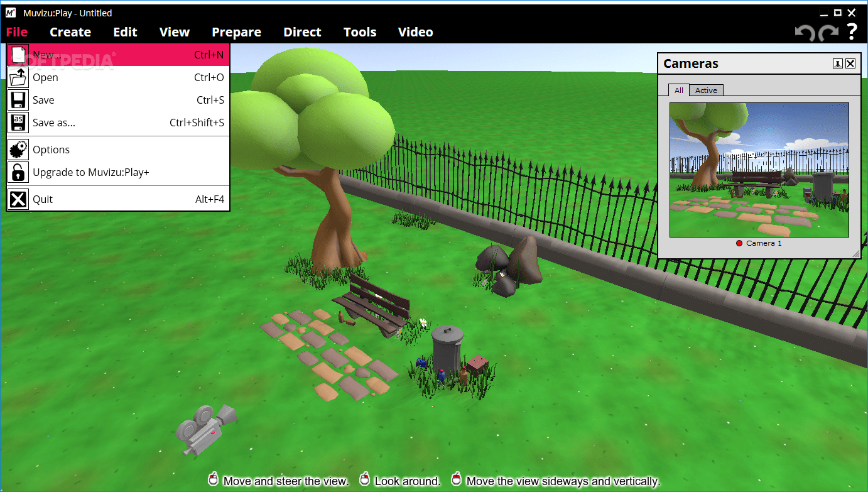Click the Muvizu app logo in title bar
Image resolution: width=868 pixels, height=492 pixels.
pyautogui.click(x=11, y=13)
